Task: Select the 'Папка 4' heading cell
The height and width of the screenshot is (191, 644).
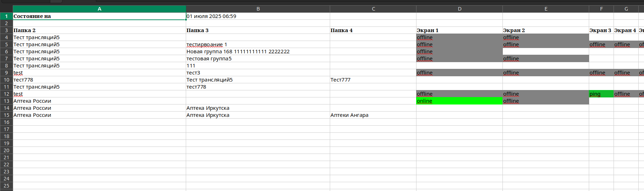Action: coord(373,30)
